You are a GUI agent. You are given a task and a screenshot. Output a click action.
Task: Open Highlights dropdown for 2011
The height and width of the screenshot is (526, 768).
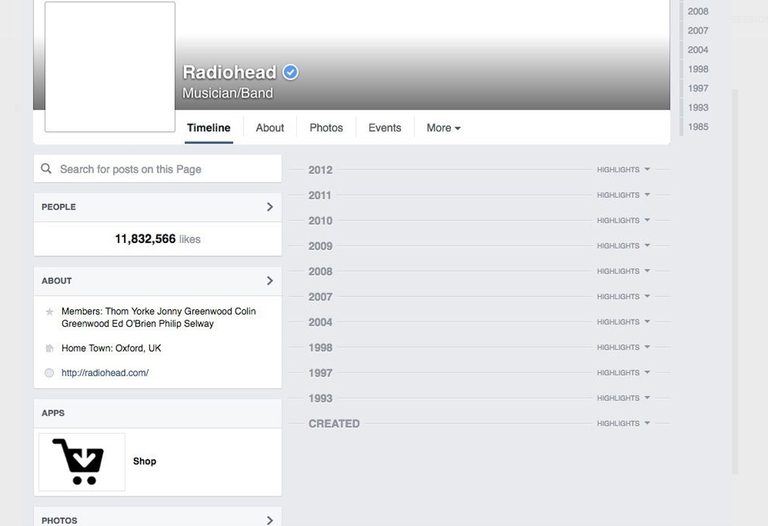[x=623, y=195]
